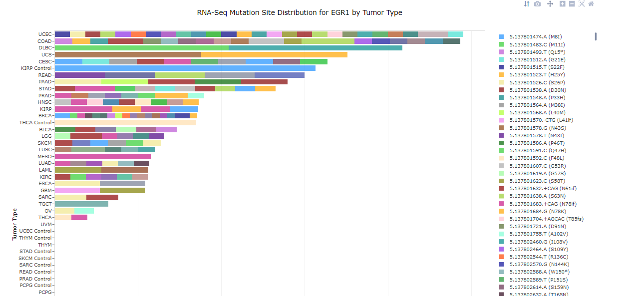This screenshot has height=296, width=644.
Task: Click the Zoom Out modebar icon
Action: click(572, 3)
